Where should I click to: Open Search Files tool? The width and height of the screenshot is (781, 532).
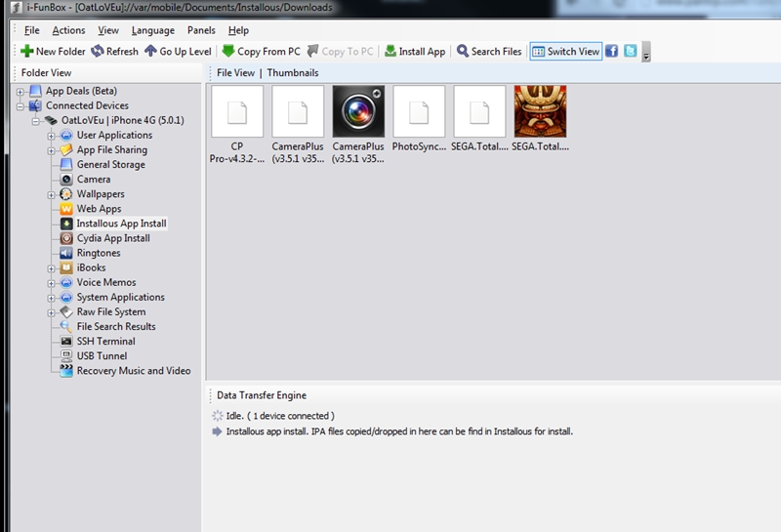(489, 52)
